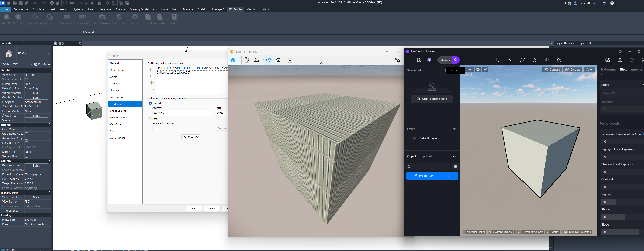
Task: Toggle Default Layer checkmark visibility
Action: (x=409, y=138)
